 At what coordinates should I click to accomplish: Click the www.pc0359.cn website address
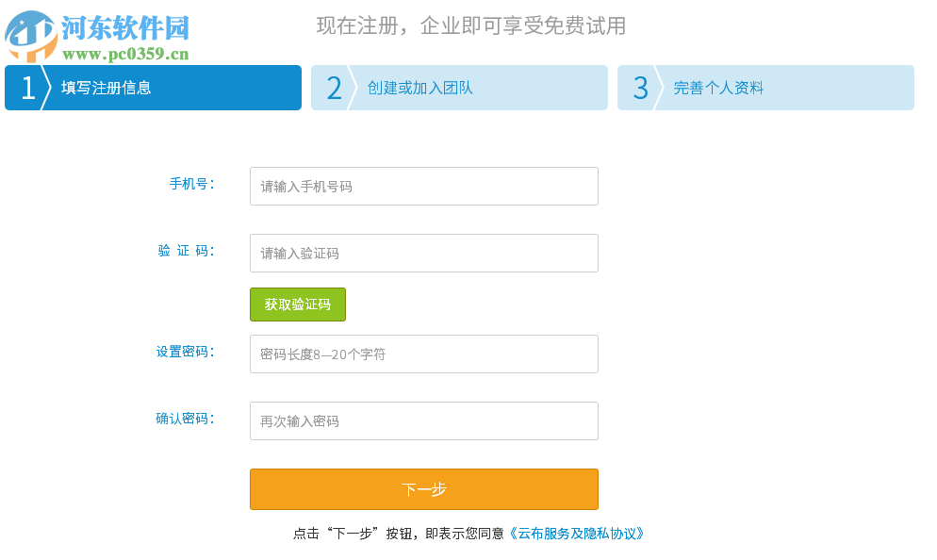(125, 55)
